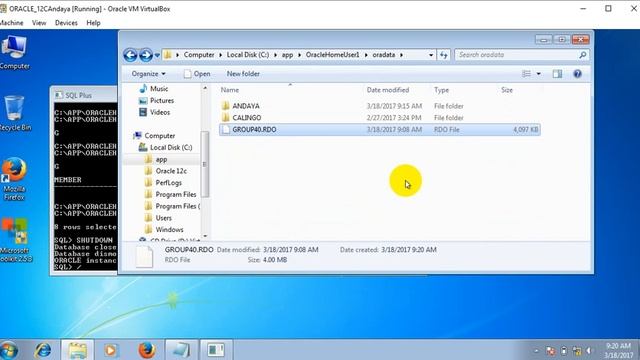
Task: Open the recent locations dropdown arrow
Action: [x=157, y=55]
